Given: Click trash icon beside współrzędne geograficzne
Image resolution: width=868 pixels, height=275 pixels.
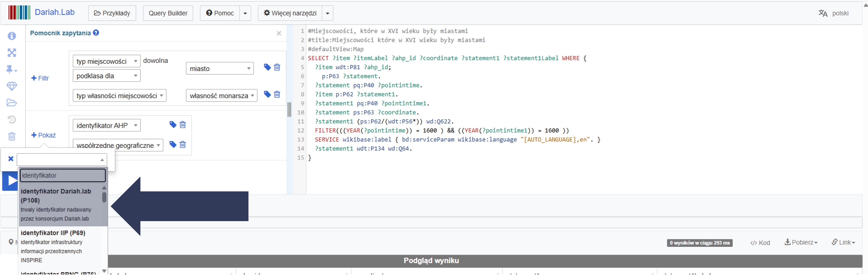Looking at the screenshot, I should tap(183, 145).
